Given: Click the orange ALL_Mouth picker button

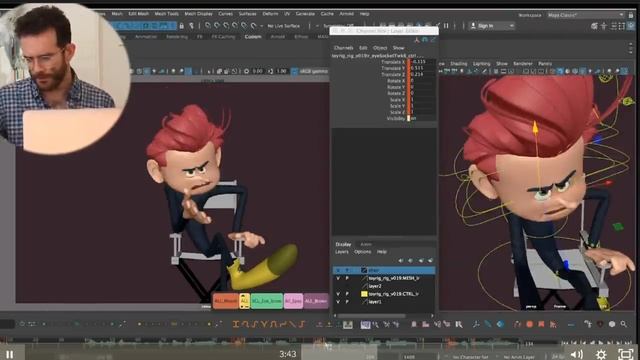Looking at the screenshot, I should coord(225,301).
